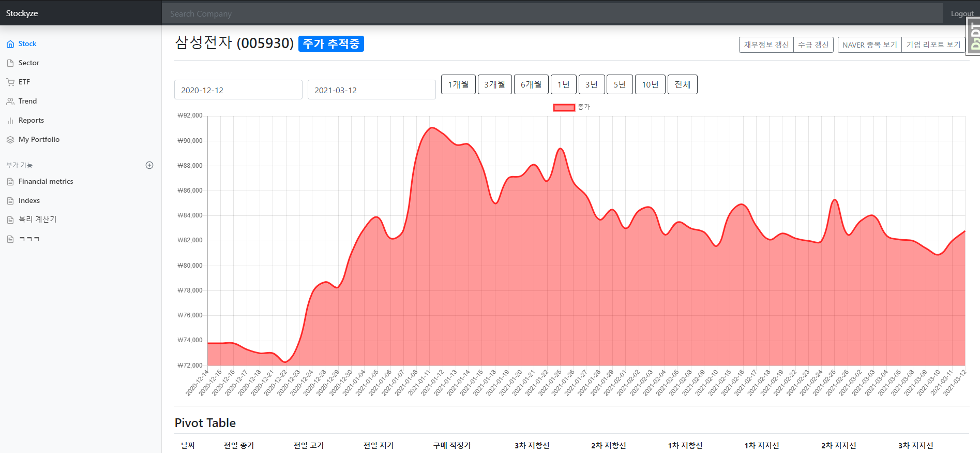
Task: Click the layers icon beside My Portfolio
Action: [x=10, y=140]
